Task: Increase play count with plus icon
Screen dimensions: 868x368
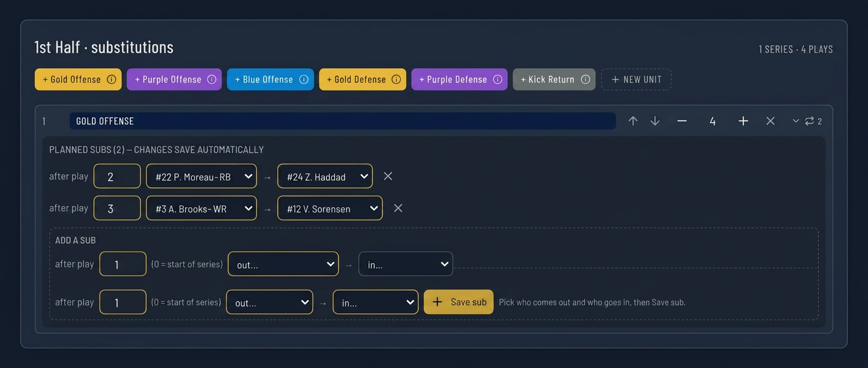Action: tap(743, 121)
